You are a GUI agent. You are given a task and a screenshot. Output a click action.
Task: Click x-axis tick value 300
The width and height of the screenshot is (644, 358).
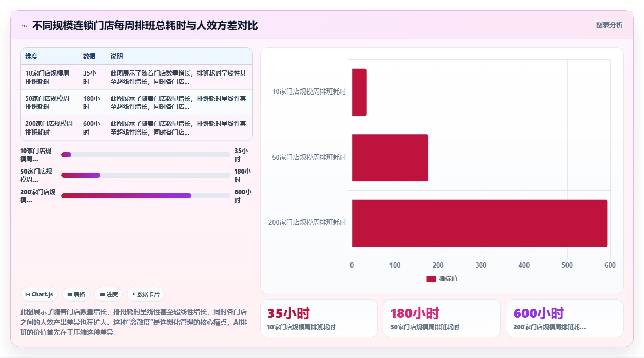(x=481, y=265)
